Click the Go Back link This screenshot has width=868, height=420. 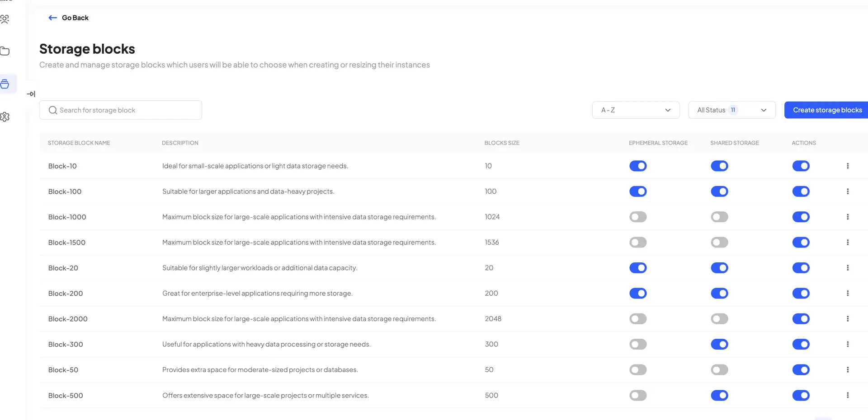(68, 18)
